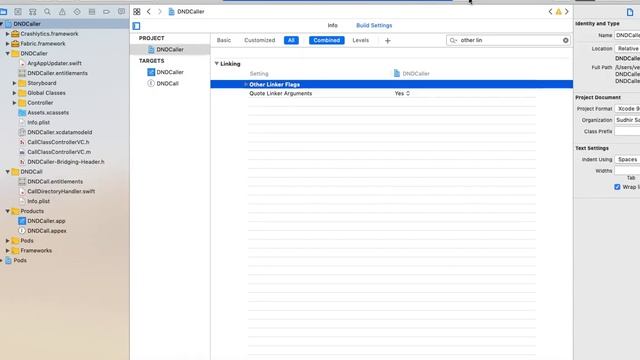Collapse the Products group
Screen dimensions: 640x360
point(7,211)
